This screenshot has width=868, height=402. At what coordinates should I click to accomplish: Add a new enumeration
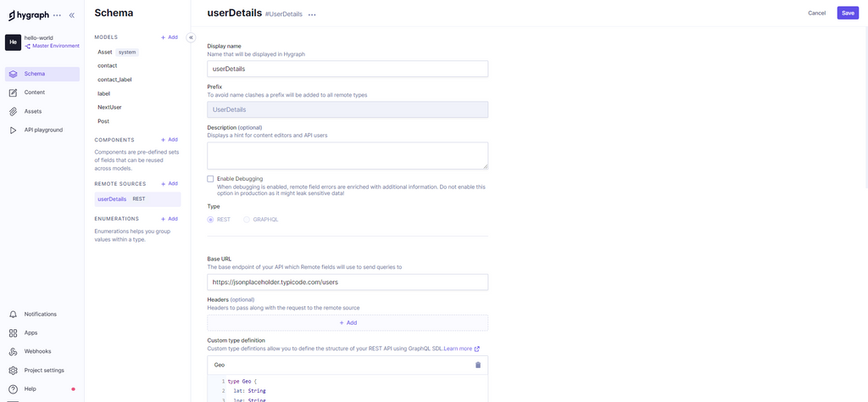click(x=170, y=219)
